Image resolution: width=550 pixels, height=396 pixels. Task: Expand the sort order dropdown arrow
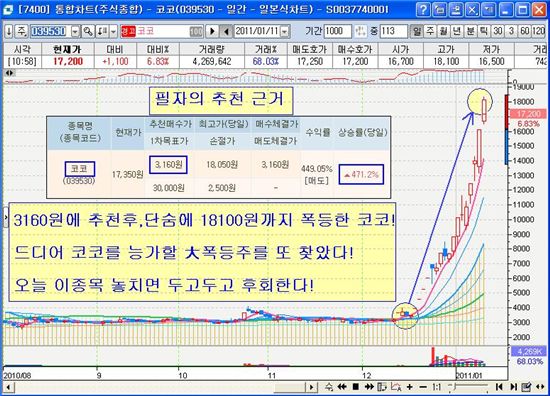tap(113, 32)
